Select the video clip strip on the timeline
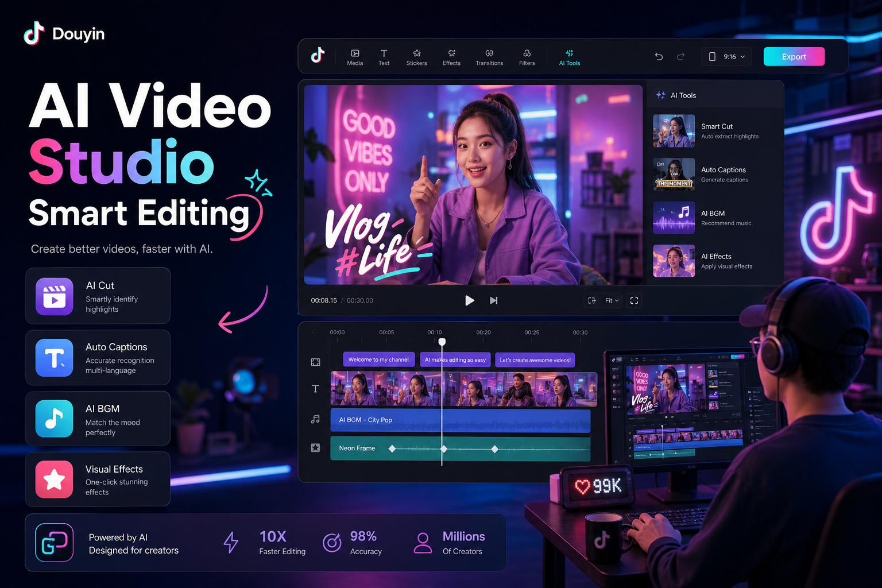The height and width of the screenshot is (588, 882). 464,389
